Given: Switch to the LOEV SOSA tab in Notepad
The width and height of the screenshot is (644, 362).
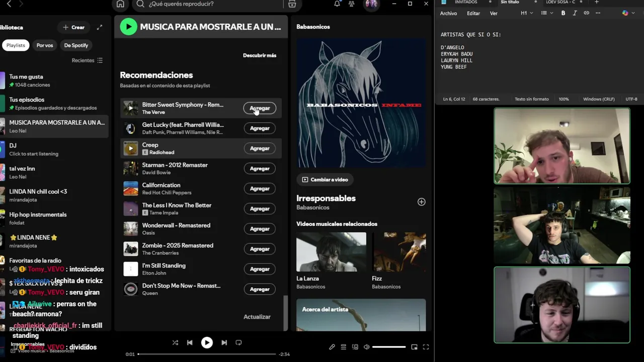Looking at the screenshot, I should 560,2.
